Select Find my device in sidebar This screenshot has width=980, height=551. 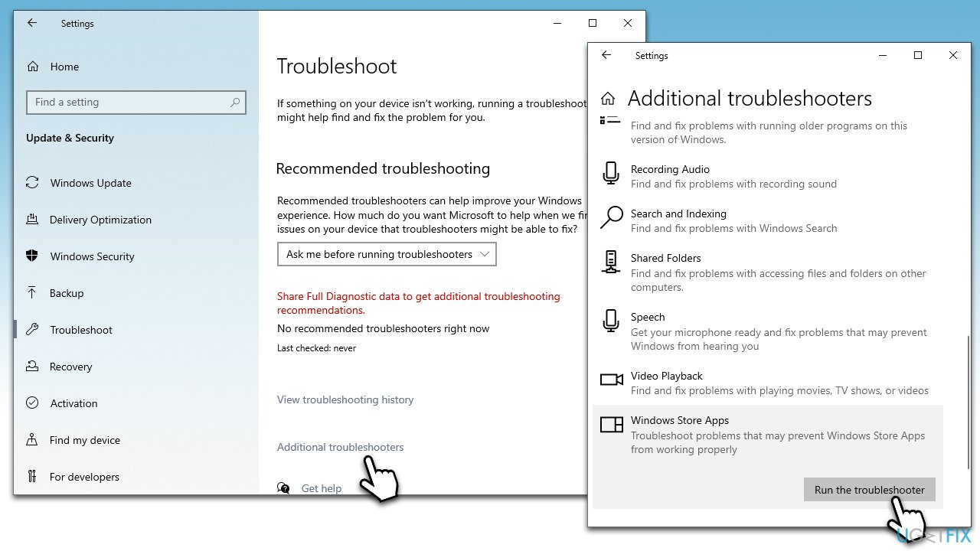32,440
